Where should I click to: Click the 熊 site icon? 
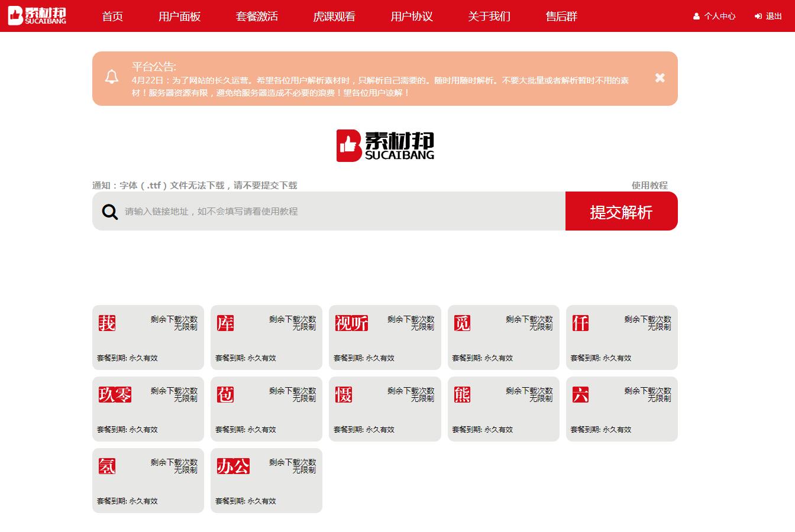click(462, 394)
